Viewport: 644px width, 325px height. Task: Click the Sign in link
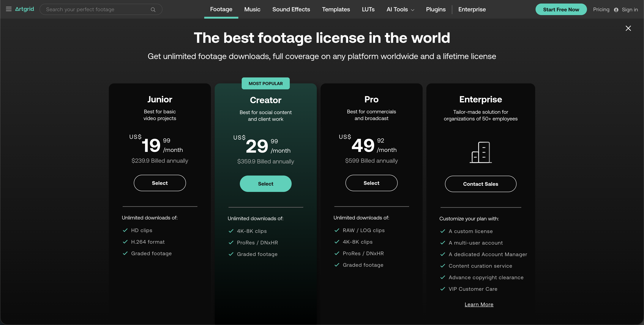[x=630, y=9]
